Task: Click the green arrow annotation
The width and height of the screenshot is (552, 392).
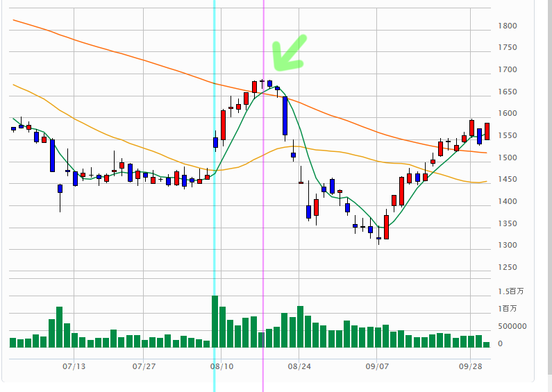Action: (286, 56)
